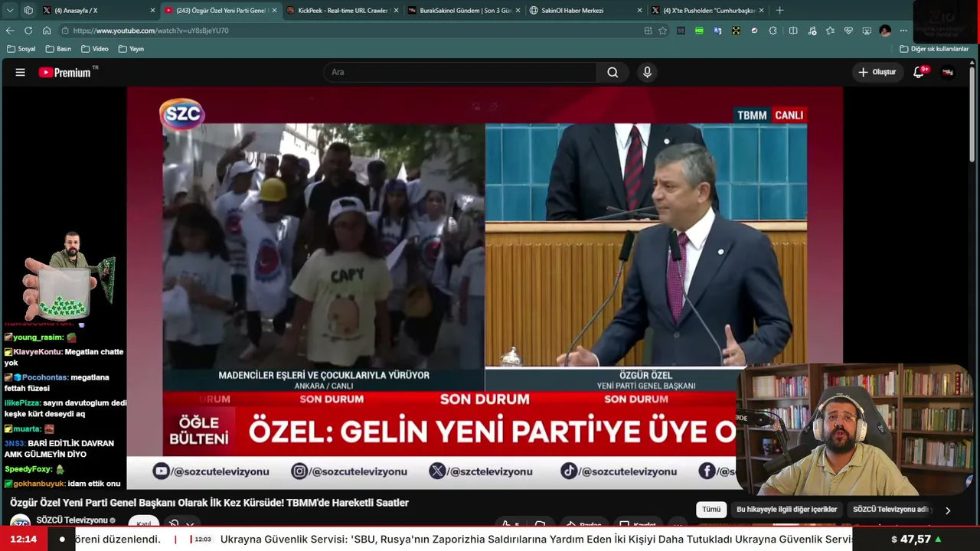Viewport: 980px width, 551px height.
Task: Open the browser profile avatar
Action: 885,31
